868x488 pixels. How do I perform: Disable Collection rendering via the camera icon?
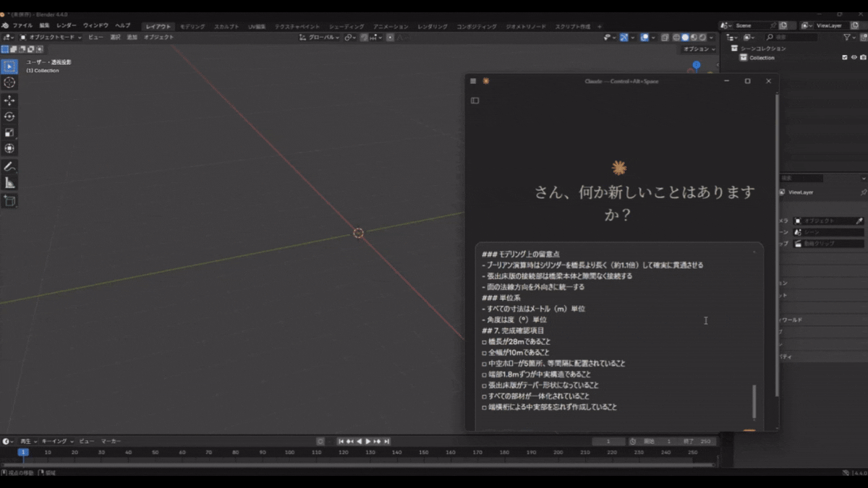coord(862,58)
